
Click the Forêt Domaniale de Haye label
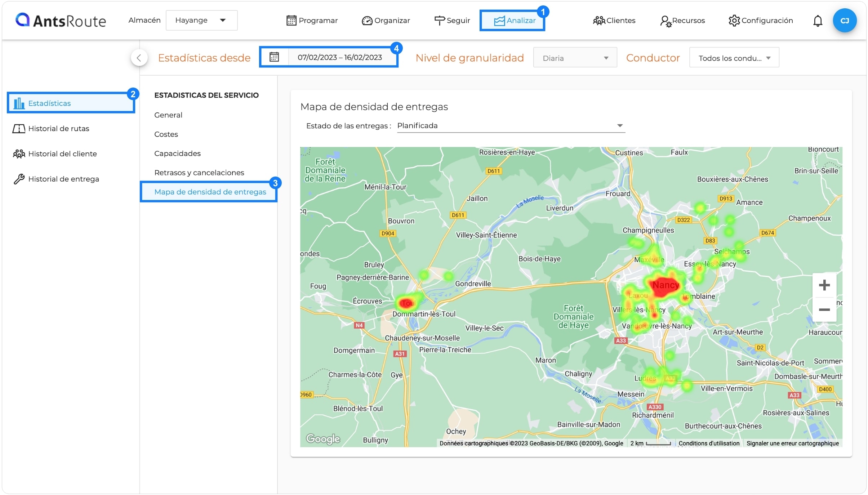(573, 317)
